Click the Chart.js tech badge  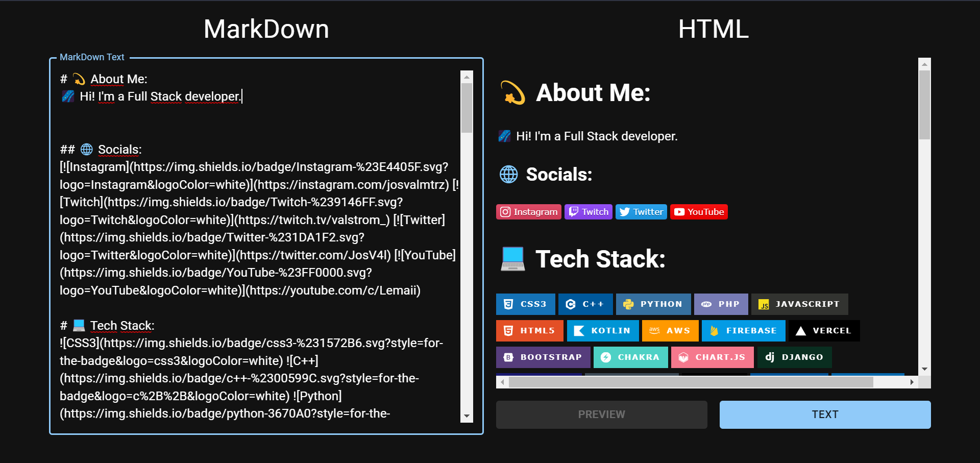tap(712, 357)
